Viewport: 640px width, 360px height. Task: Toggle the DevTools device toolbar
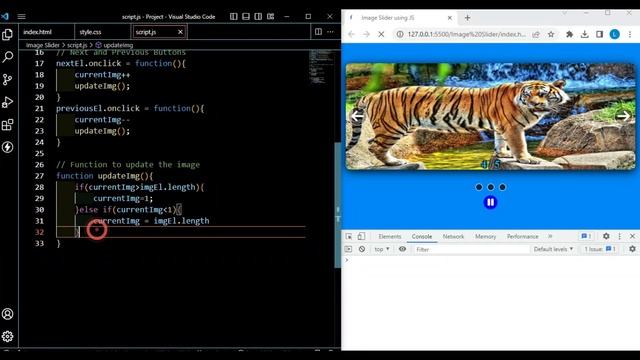click(361, 236)
